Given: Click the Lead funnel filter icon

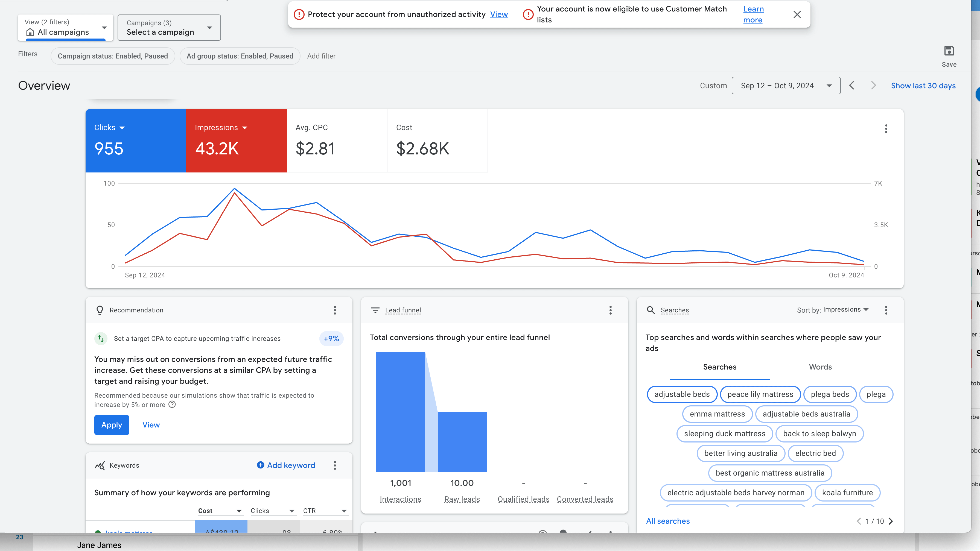Looking at the screenshot, I should pyautogui.click(x=375, y=310).
